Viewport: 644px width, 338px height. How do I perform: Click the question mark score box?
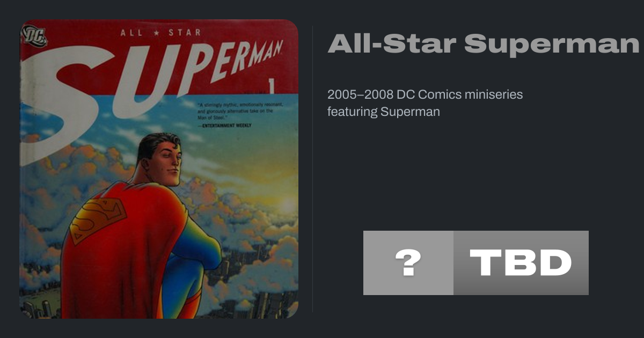[408, 263]
